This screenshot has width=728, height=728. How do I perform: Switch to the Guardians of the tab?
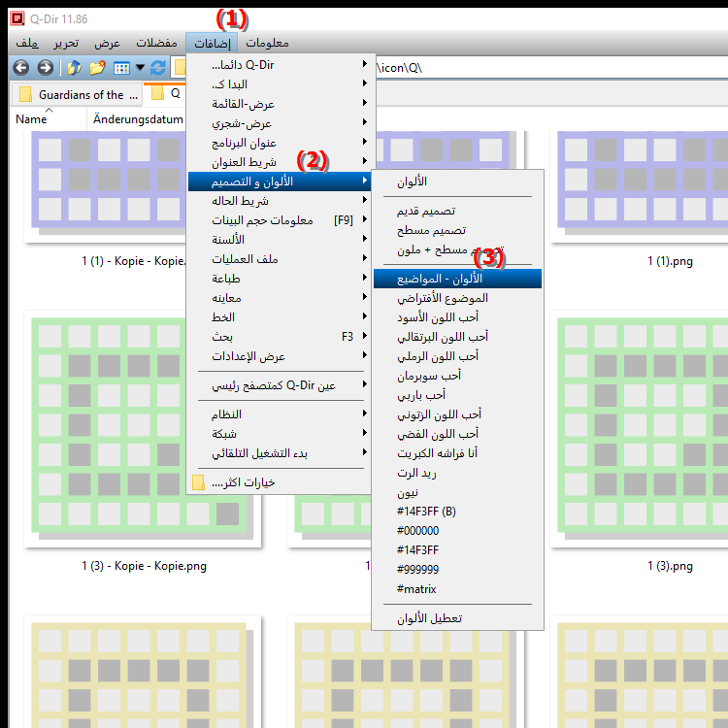pos(77,95)
